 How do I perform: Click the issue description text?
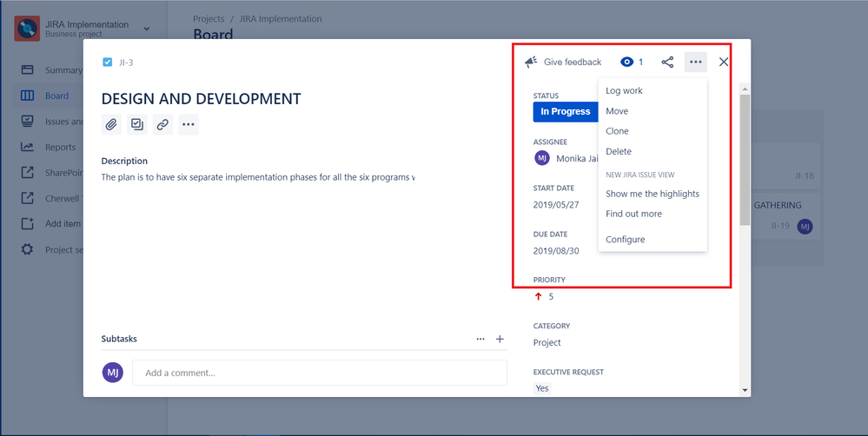click(x=258, y=177)
